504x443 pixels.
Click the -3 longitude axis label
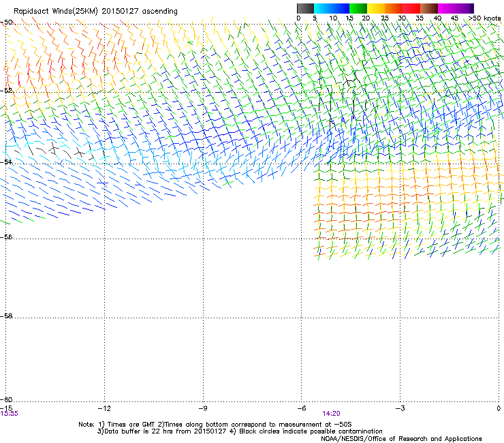400,408
